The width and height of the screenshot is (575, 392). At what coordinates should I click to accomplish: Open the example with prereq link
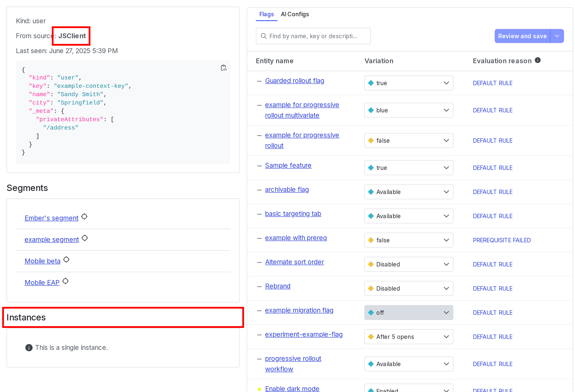(296, 238)
